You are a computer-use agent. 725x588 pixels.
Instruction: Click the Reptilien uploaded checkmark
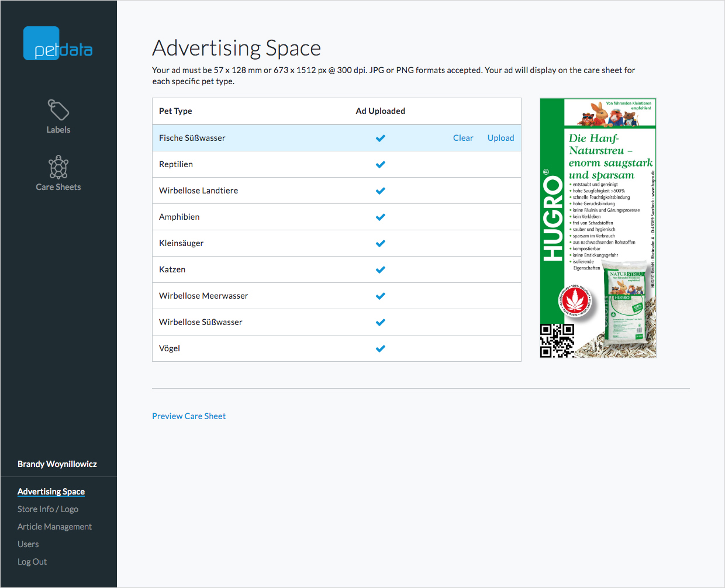coord(380,164)
